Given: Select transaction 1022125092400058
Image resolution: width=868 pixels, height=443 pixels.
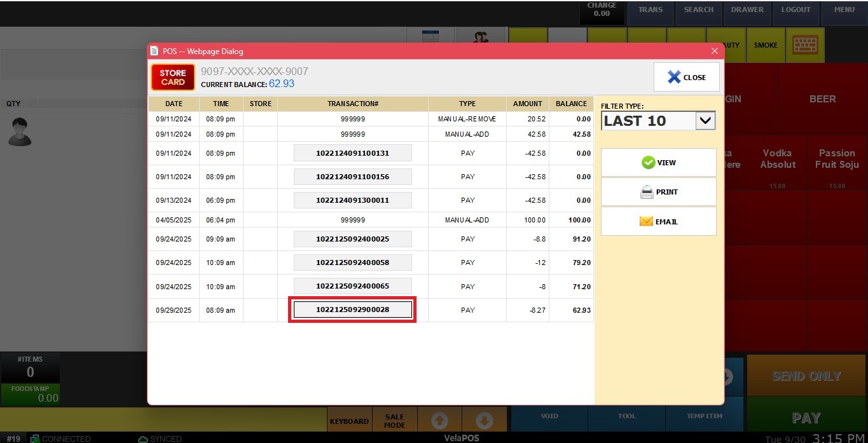Looking at the screenshot, I should tap(352, 262).
